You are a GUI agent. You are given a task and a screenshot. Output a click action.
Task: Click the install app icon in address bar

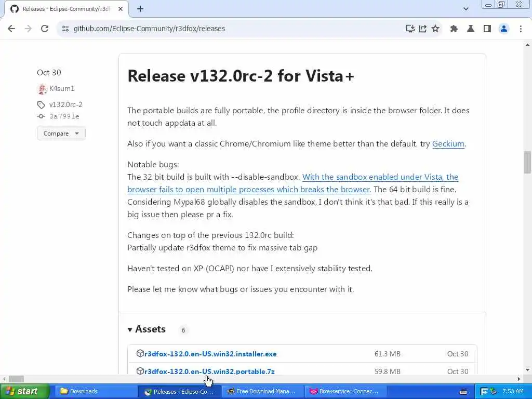[410, 29]
